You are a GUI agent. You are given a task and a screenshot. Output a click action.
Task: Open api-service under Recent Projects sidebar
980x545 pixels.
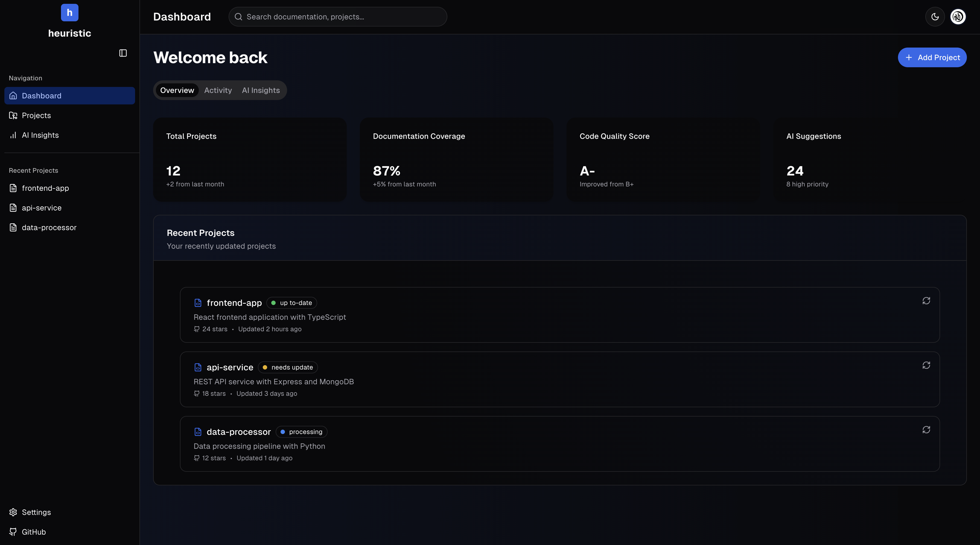click(x=42, y=208)
